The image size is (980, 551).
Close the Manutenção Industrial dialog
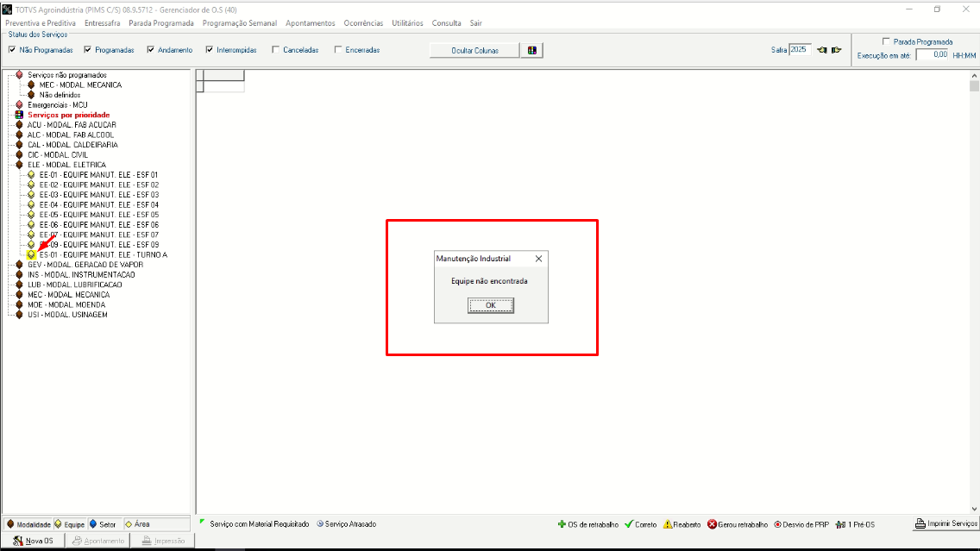click(x=539, y=259)
